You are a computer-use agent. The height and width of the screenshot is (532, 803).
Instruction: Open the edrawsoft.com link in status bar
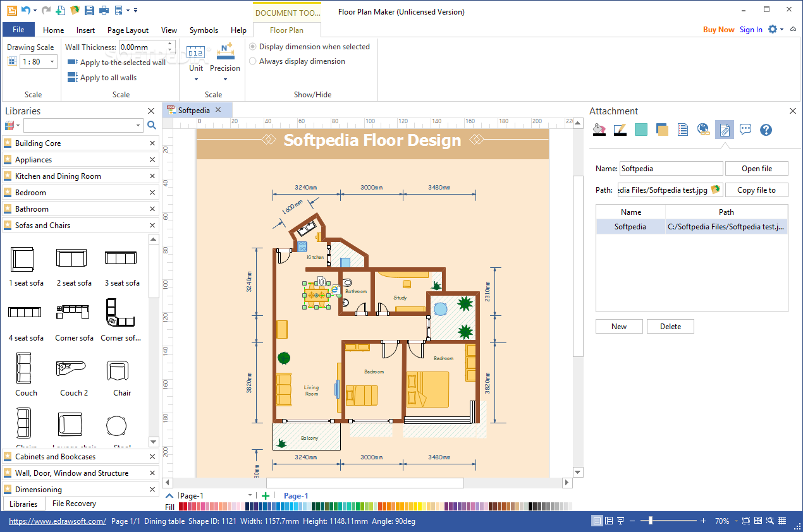point(58,521)
